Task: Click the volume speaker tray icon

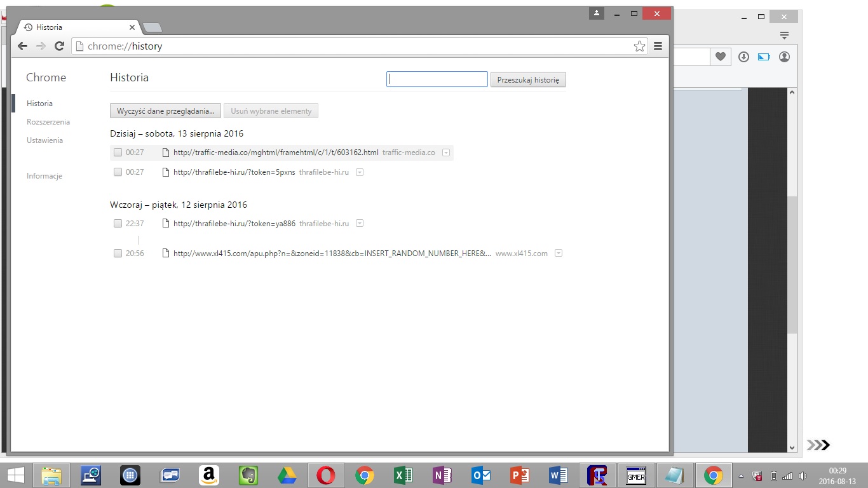Action: point(803,476)
